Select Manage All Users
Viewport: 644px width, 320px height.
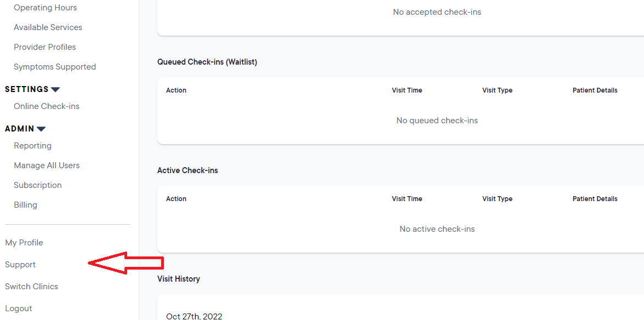click(47, 165)
